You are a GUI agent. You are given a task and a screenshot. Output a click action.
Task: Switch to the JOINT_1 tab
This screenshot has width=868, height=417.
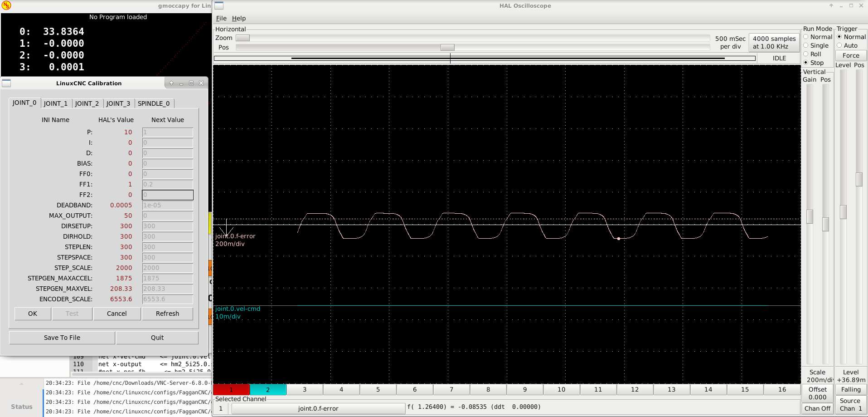tap(56, 103)
